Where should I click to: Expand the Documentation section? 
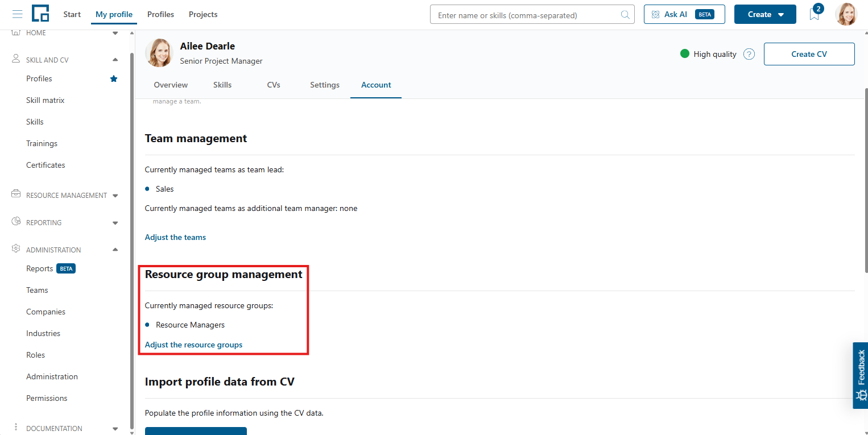point(115,429)
